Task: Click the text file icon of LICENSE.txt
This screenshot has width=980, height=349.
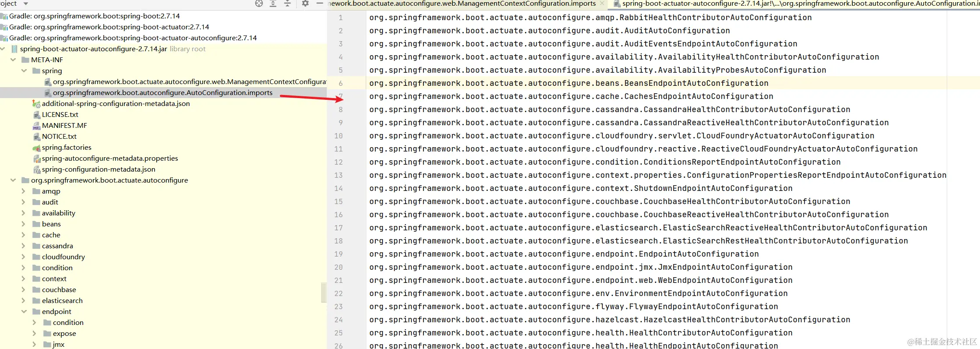Action: coord(37,115)
